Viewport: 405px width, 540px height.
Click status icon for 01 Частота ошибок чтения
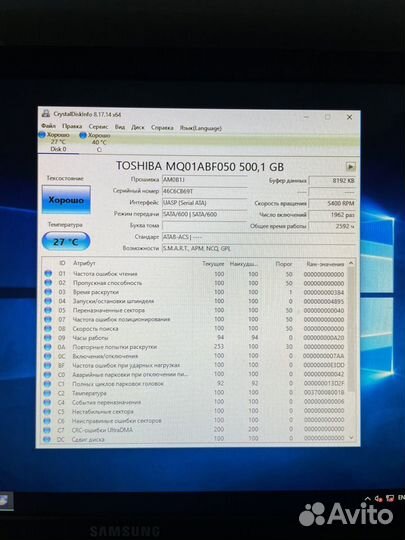tap(48, 273)
